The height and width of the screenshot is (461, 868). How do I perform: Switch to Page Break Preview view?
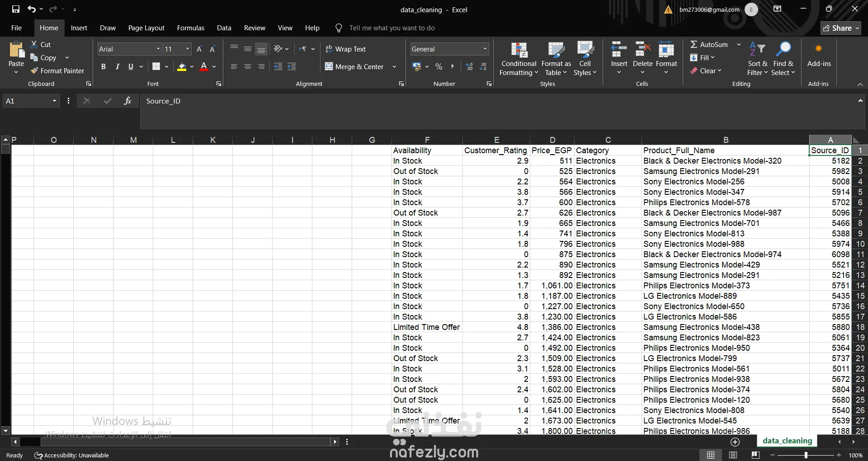click(x=755, y=455)
